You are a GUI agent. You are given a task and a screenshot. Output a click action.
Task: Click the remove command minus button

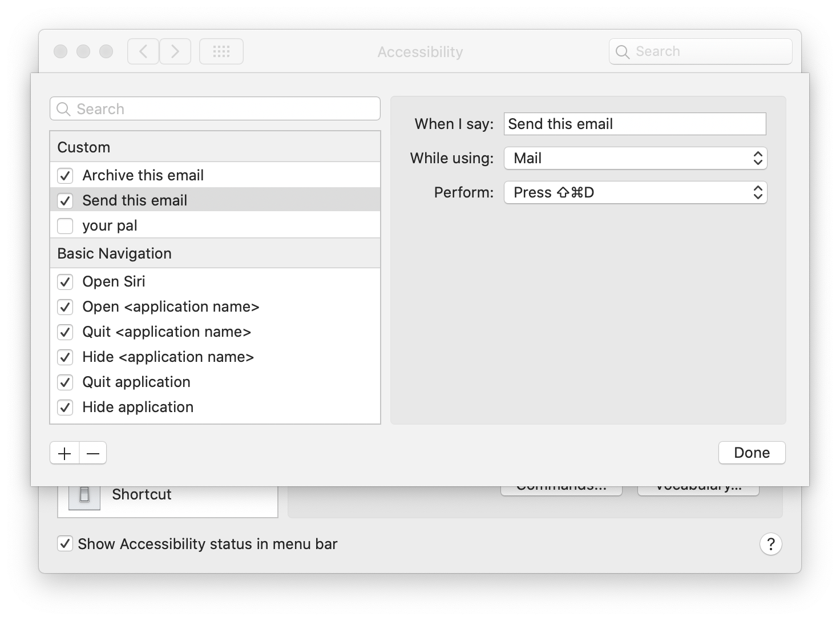[x=93, y=453]
